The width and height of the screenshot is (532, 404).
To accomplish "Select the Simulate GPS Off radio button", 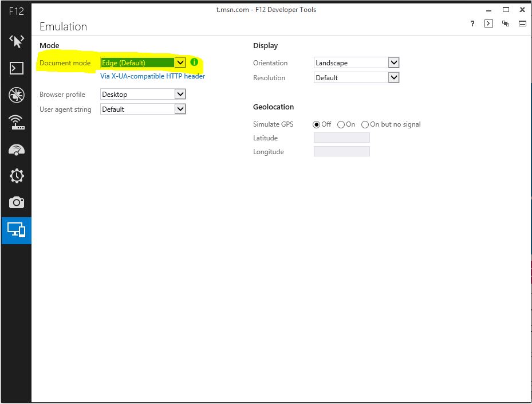I will pos(317,124).
